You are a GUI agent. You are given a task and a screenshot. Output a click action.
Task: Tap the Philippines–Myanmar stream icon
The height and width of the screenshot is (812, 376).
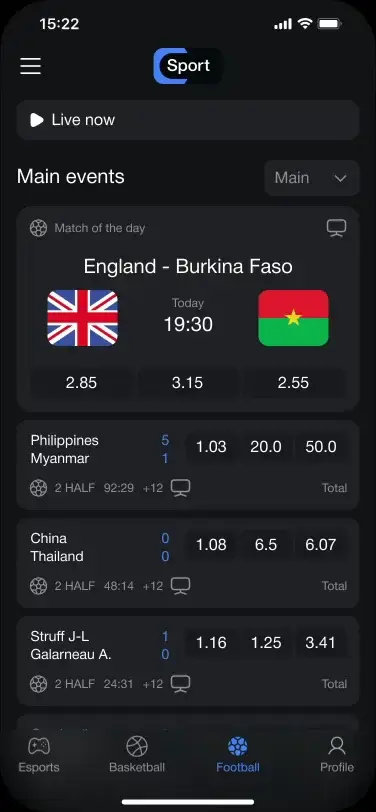point(181,488)
